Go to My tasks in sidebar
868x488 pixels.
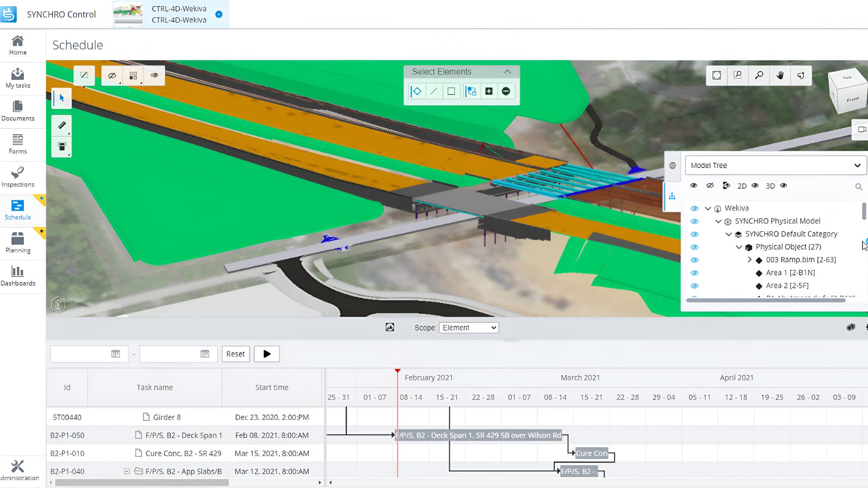[18, 78]
